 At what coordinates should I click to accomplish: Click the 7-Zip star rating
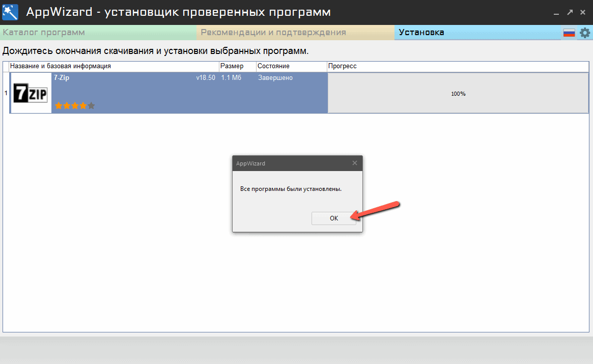[75, 106]
